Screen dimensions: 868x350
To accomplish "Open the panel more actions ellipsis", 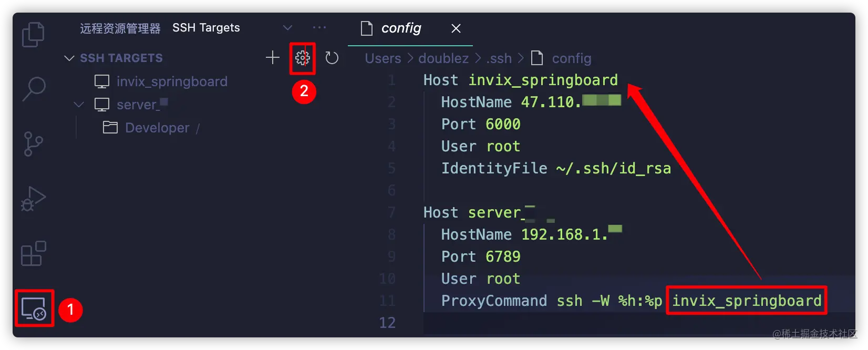I will point(319,28).
